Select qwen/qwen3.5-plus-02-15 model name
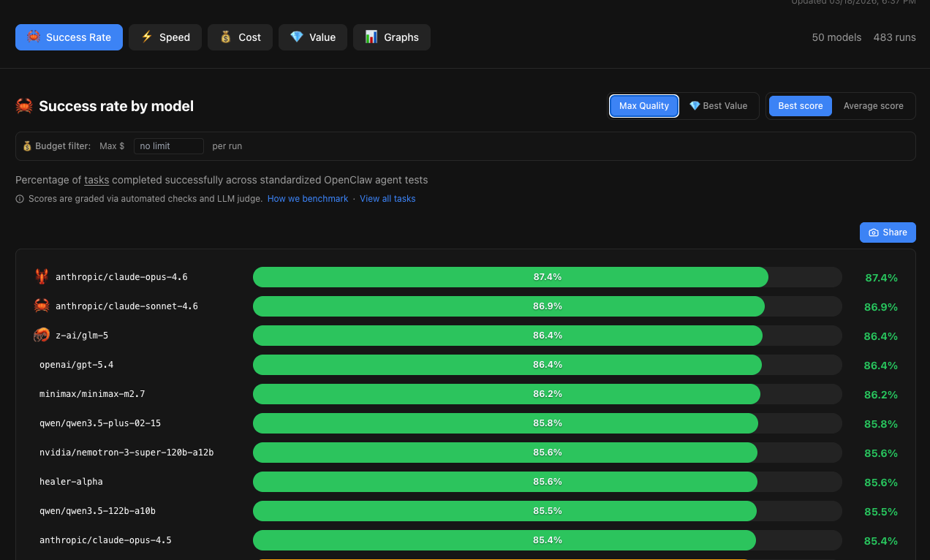The width and height of the screenshot is (930, 560). click(100, 423)
